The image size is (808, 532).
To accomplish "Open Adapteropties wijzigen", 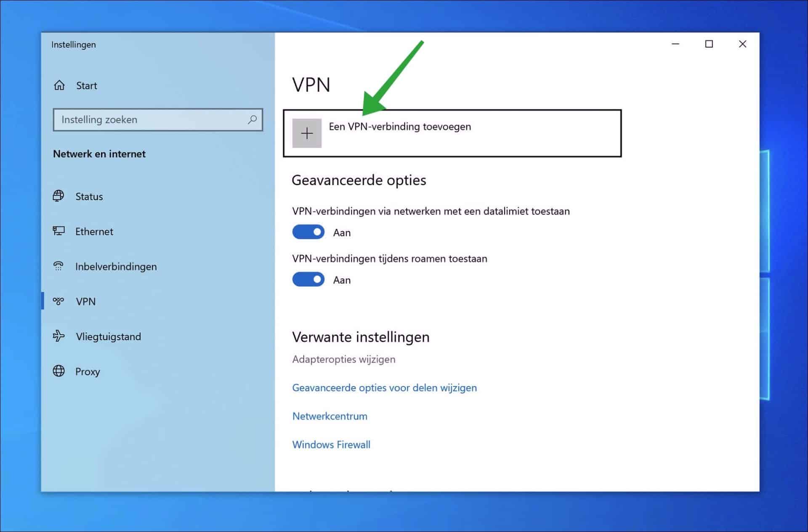I will (x=343, y=359).
